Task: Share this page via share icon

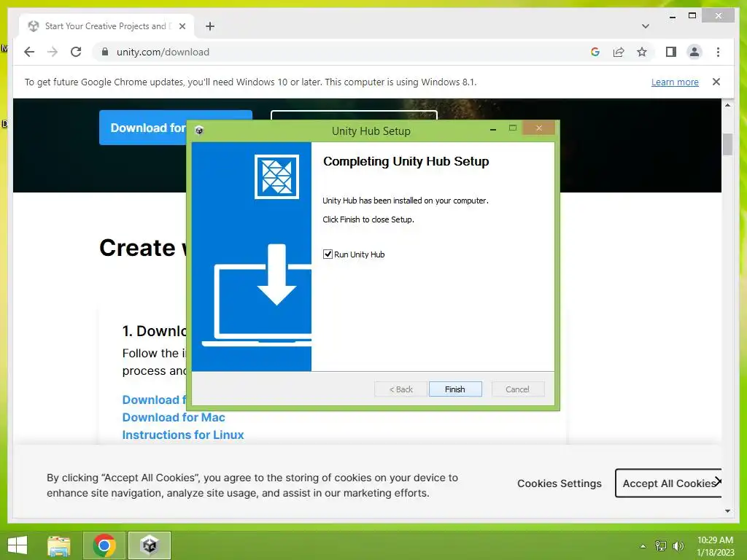Action: coord(619,52)
